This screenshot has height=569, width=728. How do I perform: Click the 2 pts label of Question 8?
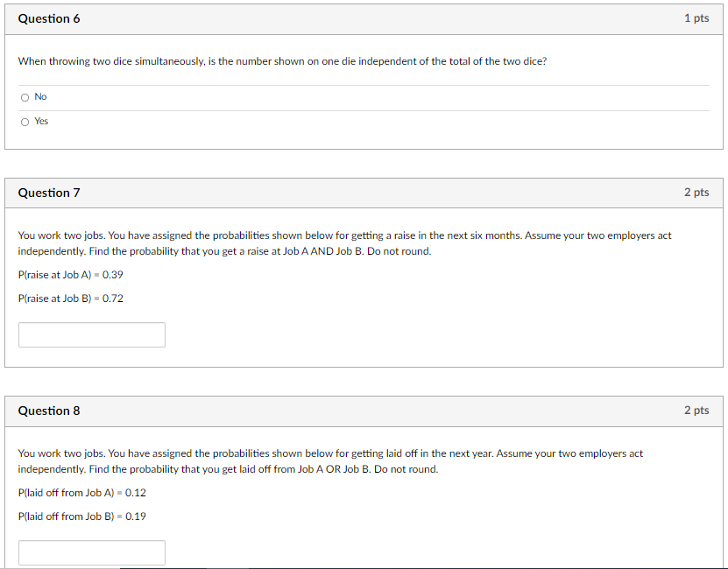pos(696,411)
